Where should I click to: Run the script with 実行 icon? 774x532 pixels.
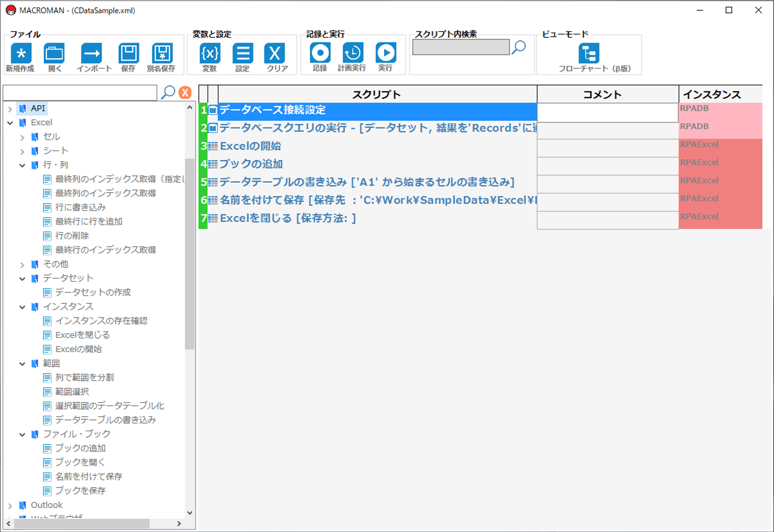(386, 53)
